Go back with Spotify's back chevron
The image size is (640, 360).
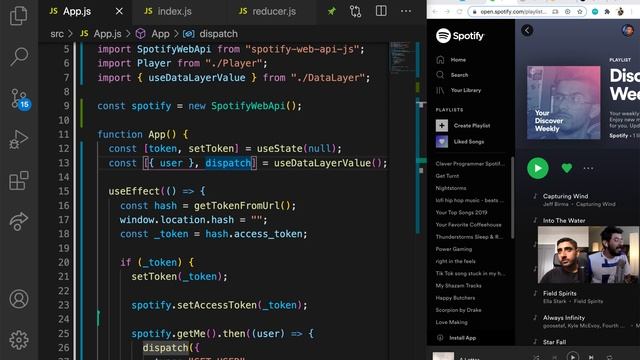tap(527, 30)
